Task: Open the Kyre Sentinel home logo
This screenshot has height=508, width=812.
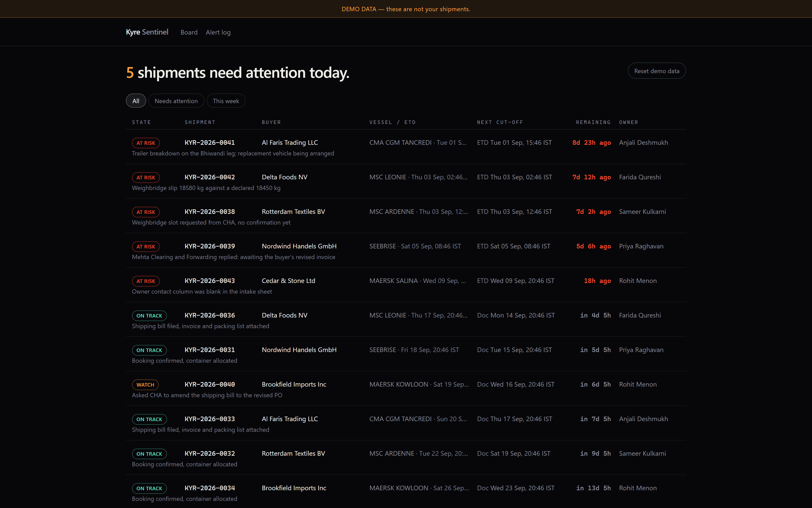Action: pyautogui.click(x=147, y=32)
